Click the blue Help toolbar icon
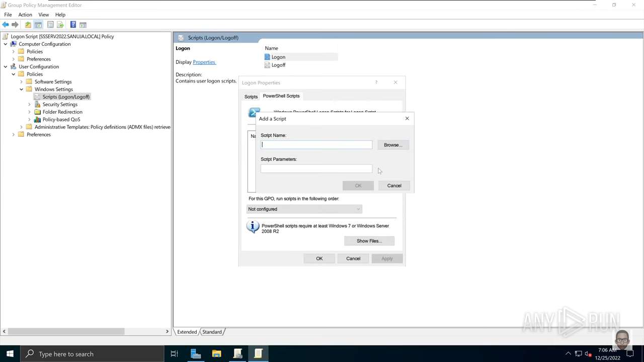Viewport: 644px width, 362px height. 73,25
